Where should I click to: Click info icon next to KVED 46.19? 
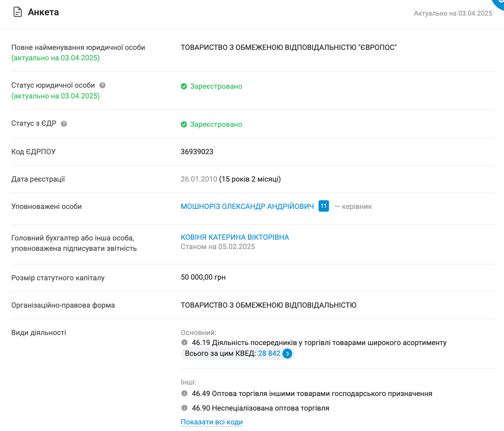pyautogui.click(x=184, y=342)
